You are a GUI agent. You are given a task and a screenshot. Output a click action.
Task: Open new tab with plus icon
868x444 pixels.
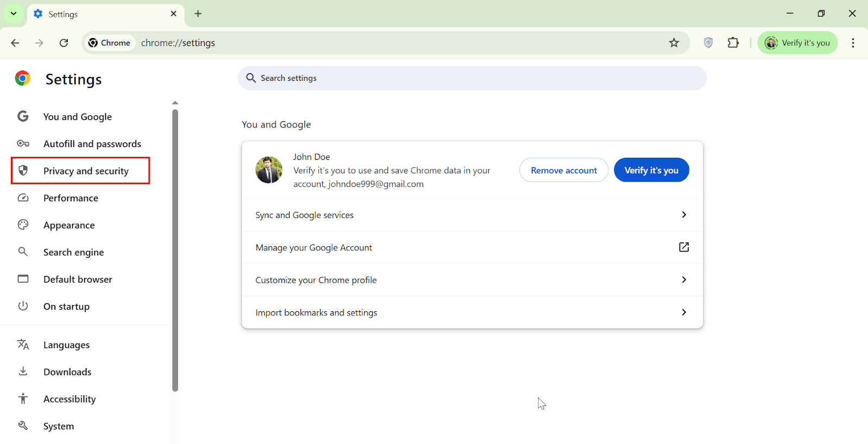(x=198, y=14)
